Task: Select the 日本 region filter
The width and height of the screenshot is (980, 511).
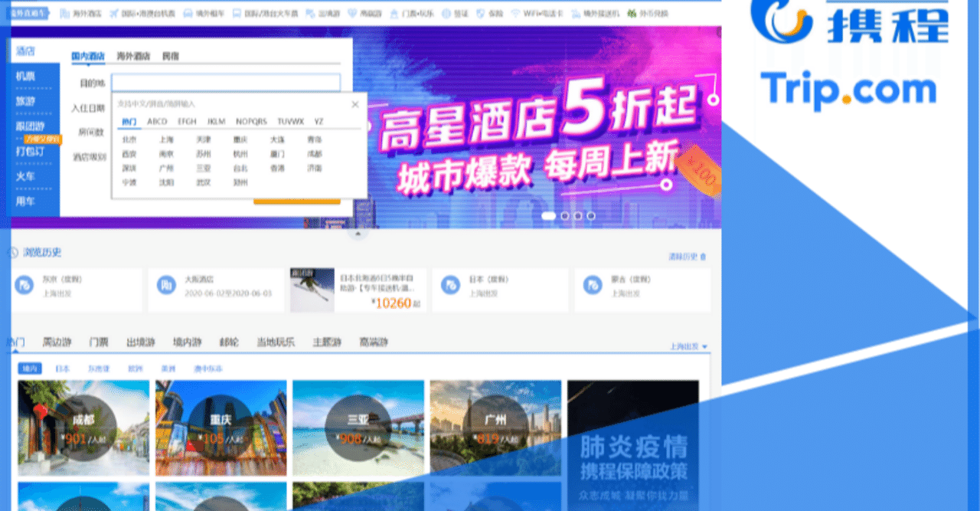Action: (x=62, y=369)
